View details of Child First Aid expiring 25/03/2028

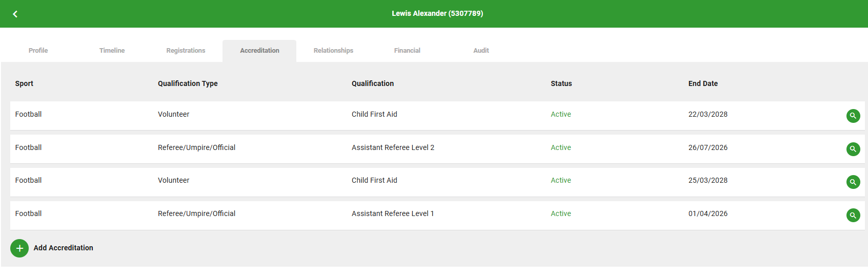tap(853, 182)
